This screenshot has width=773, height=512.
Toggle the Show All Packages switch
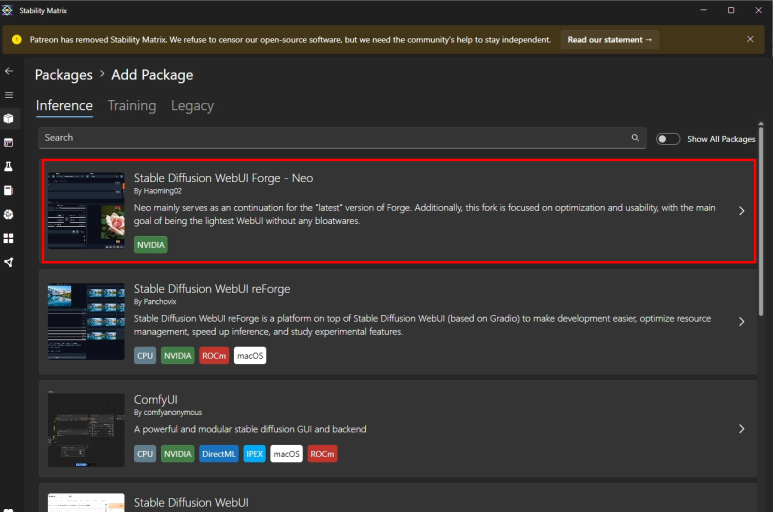[668, 139]
